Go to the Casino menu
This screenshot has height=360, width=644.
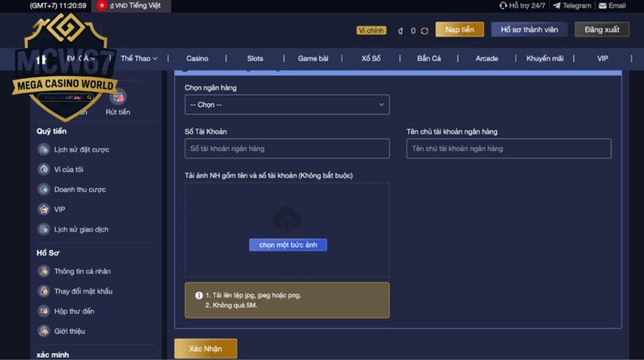point(197,58)
